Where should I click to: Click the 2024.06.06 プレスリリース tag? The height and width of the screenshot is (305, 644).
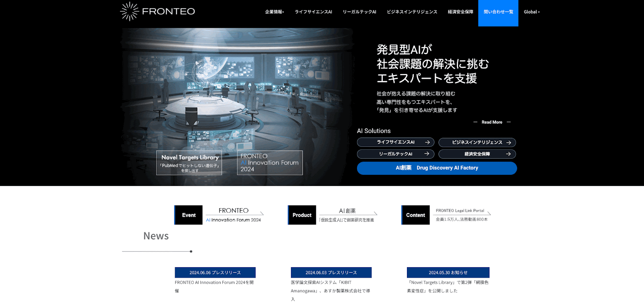[215, 272]
